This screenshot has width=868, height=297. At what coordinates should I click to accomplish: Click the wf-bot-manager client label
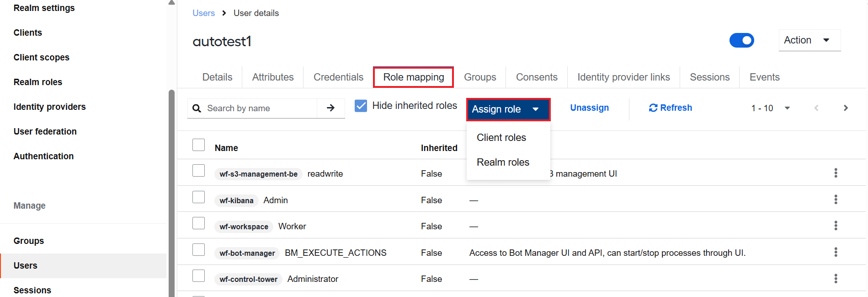pos(247,253)
